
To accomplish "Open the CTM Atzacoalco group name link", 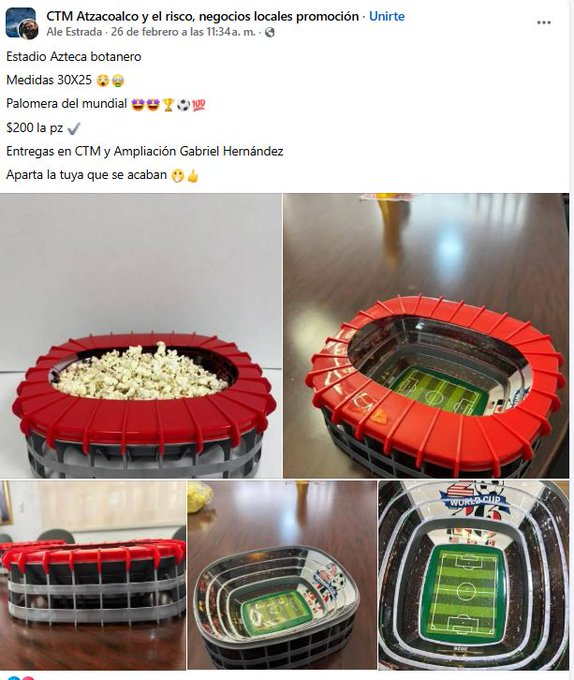I will pos(202,16).
